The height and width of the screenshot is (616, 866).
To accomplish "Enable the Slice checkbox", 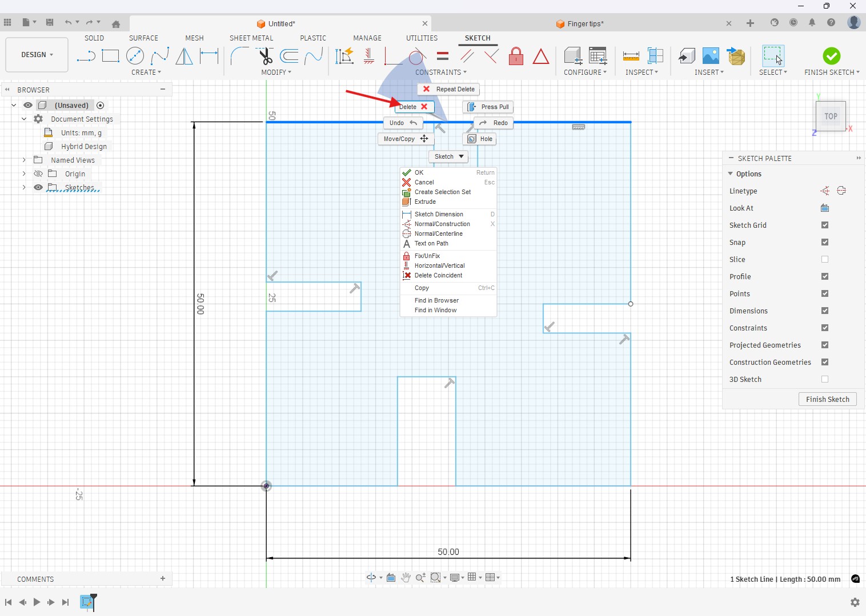I will click(825, 259).
